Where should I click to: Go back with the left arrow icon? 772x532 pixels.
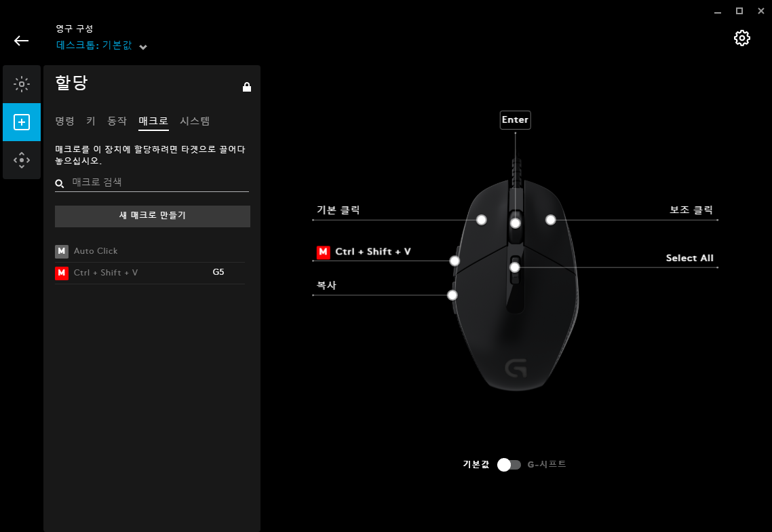click(x=21, y=41)
